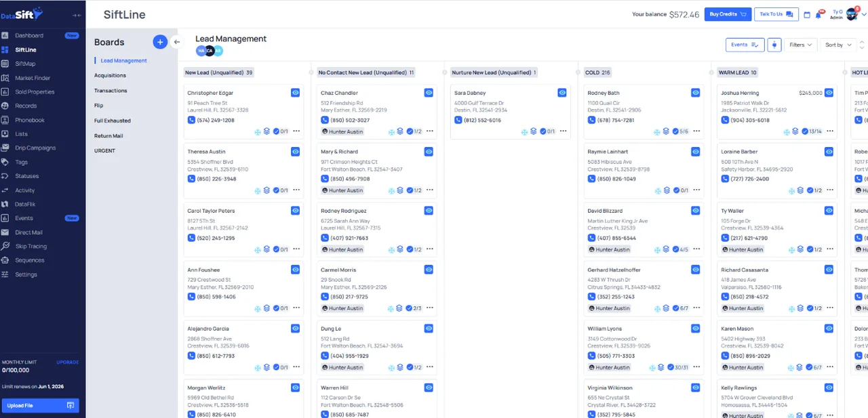
Task: Select the Full Exhausted board
Action: click(x=113, y=121)
